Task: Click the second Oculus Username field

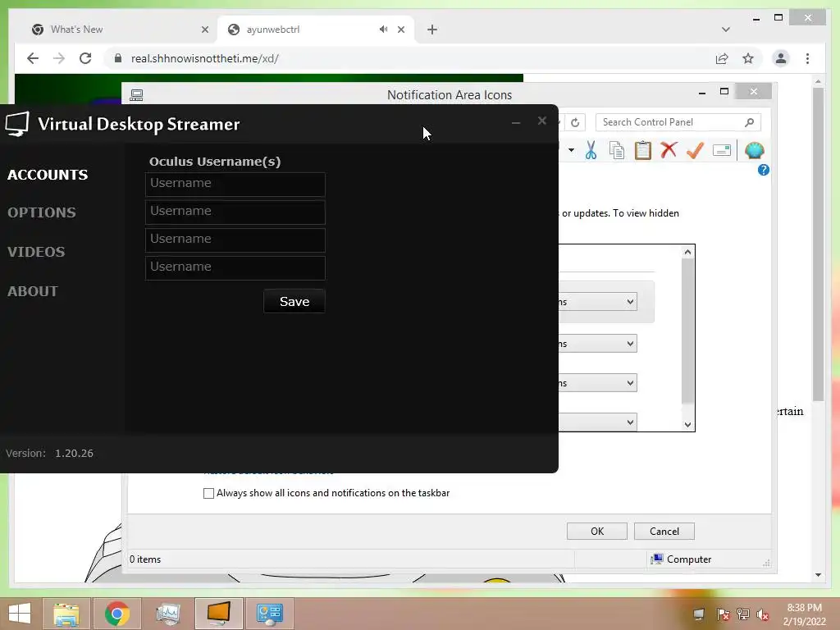Action: pos(235,212)
